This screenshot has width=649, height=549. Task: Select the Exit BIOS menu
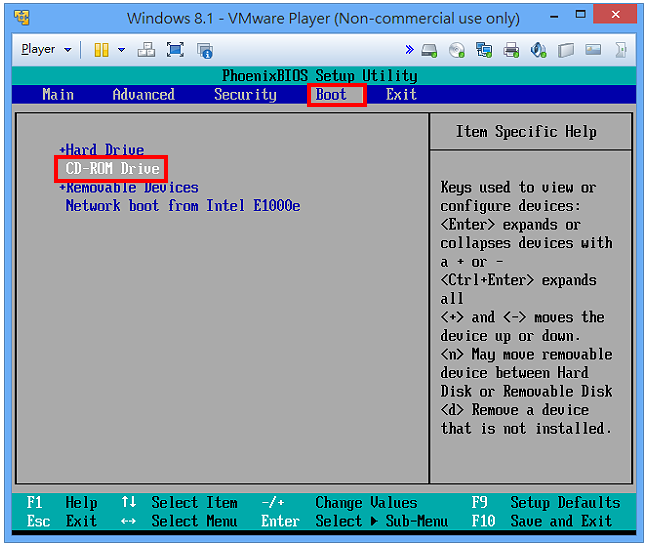click(401, 95)
